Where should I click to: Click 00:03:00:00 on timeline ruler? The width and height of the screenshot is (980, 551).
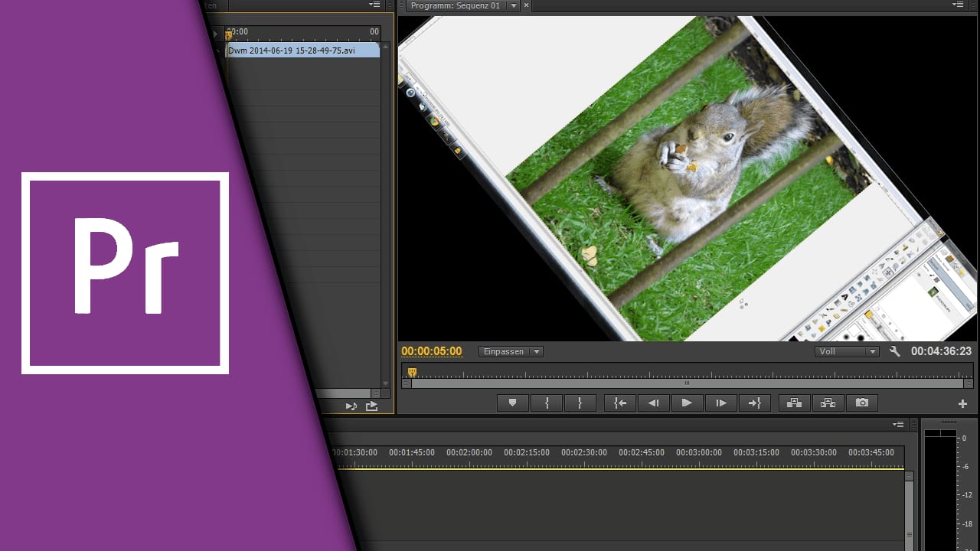(x=699, y=452)
